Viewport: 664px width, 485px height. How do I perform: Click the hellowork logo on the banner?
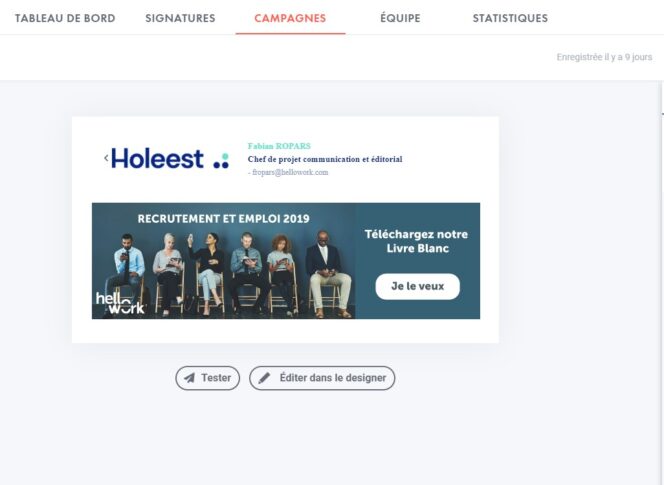tap(119, 302)
